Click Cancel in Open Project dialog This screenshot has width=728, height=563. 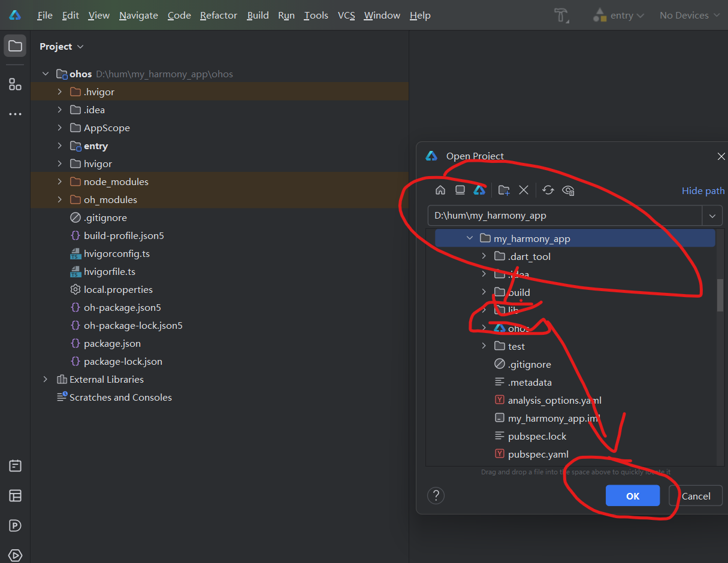tap(696, 496)
